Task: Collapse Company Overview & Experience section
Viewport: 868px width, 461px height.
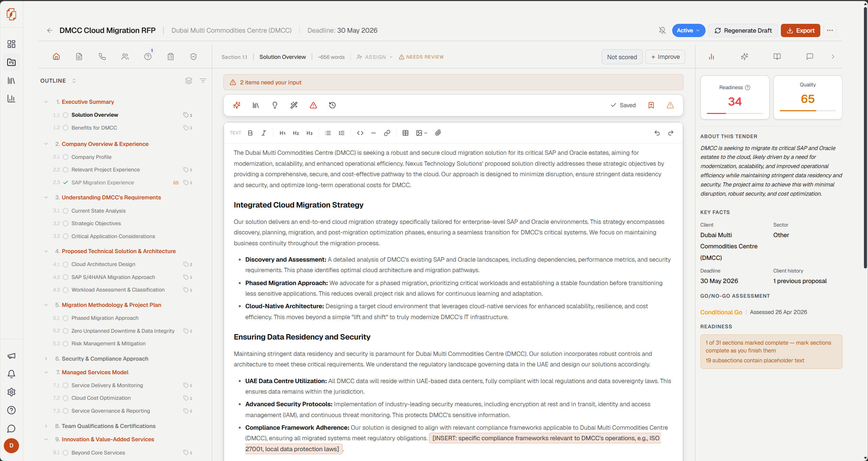Action: [46, 144]
